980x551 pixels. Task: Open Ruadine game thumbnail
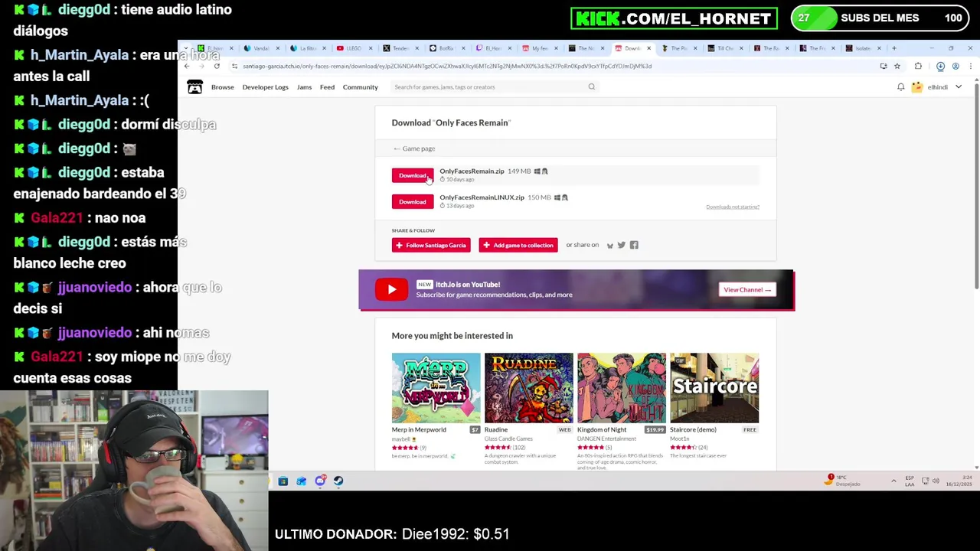click(x=529, y=388)
